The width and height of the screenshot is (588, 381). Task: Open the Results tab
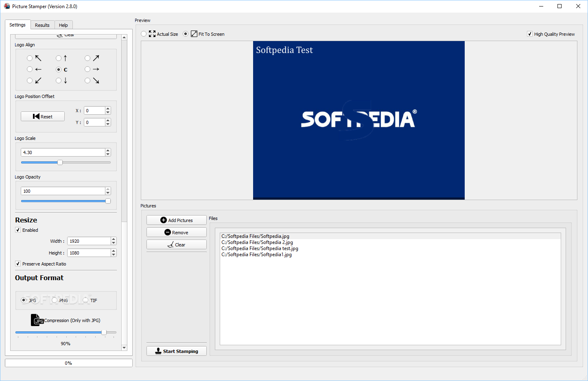click(x=42, y=25)
